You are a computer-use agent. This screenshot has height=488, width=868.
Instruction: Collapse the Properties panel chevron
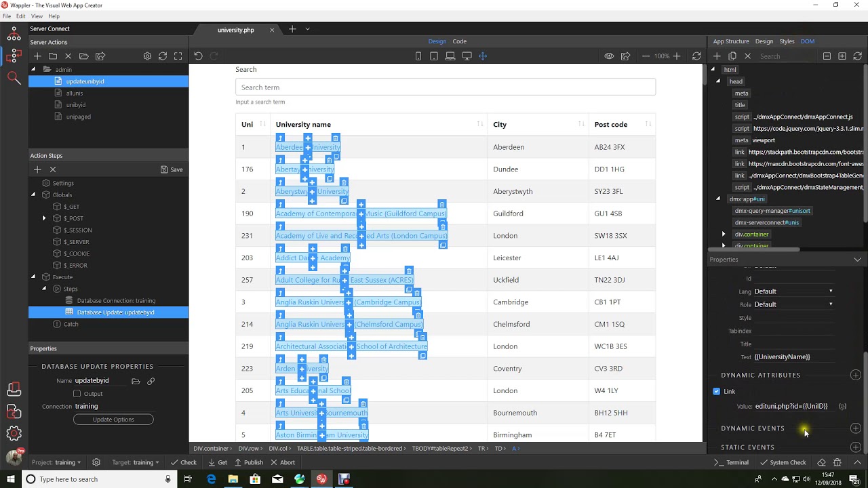coord(857,260)
